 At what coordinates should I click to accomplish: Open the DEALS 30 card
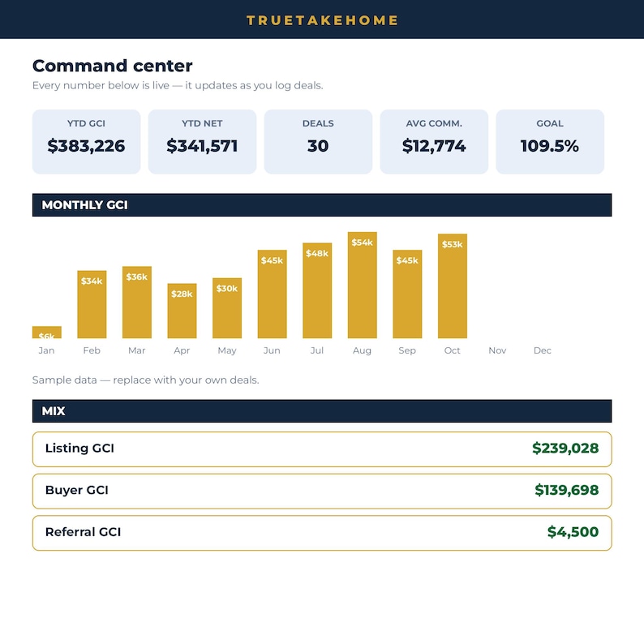coord(318,142)
